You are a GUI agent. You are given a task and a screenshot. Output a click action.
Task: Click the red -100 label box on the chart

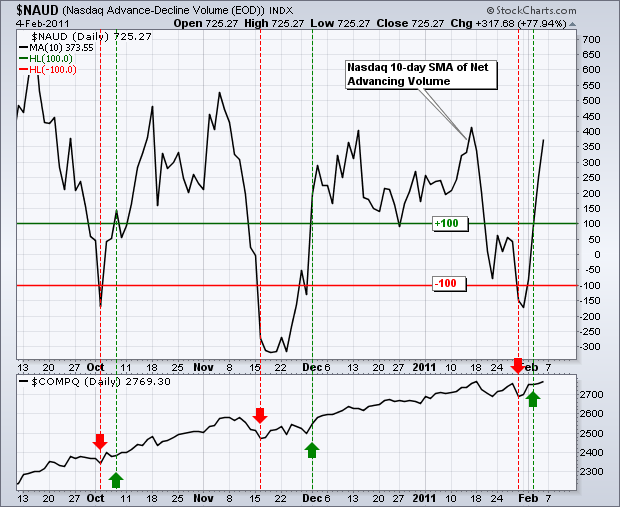tap(449, 284)
